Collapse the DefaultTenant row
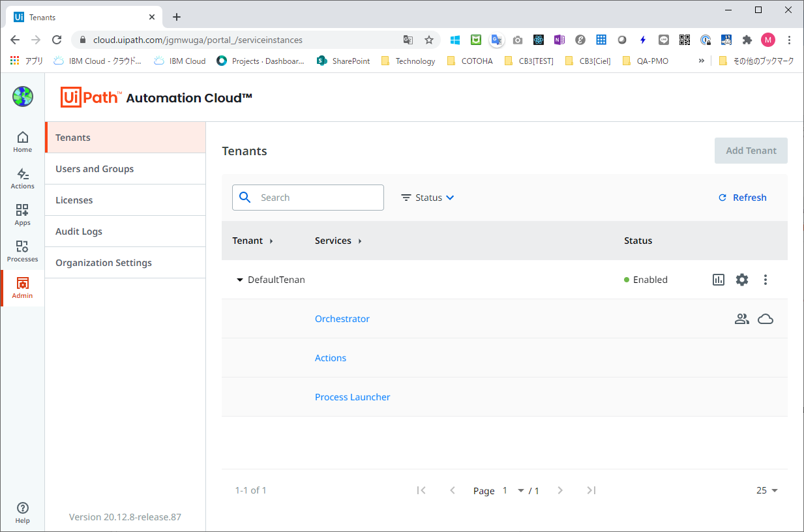Screen dimensions: 804x532 pos(239,280)
